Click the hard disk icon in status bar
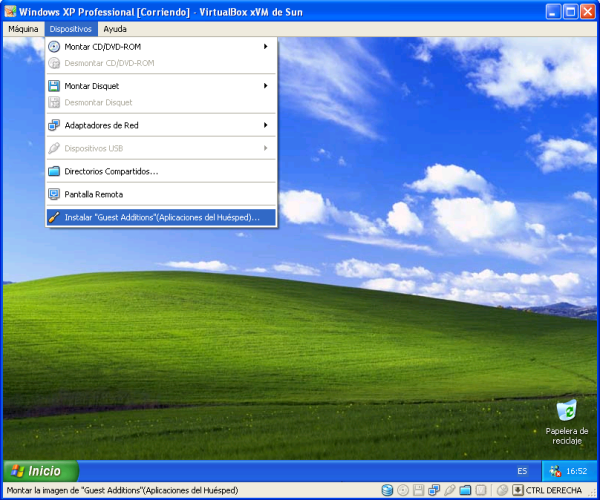Image resolution: width=600 pixels, height=500 pixels. pos(387,490)
